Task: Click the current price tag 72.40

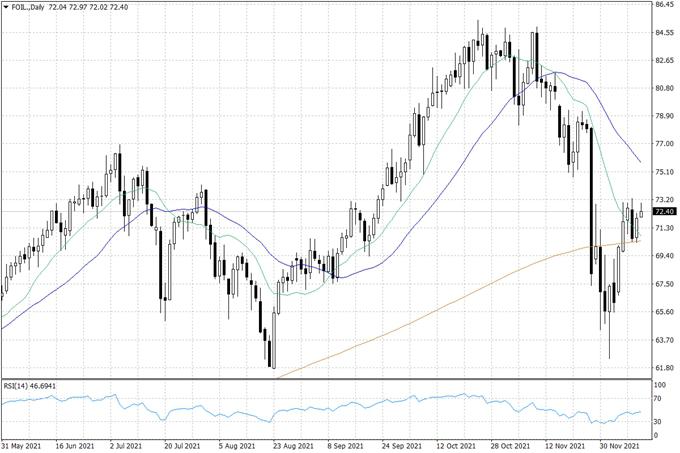Action: [664, 212]
